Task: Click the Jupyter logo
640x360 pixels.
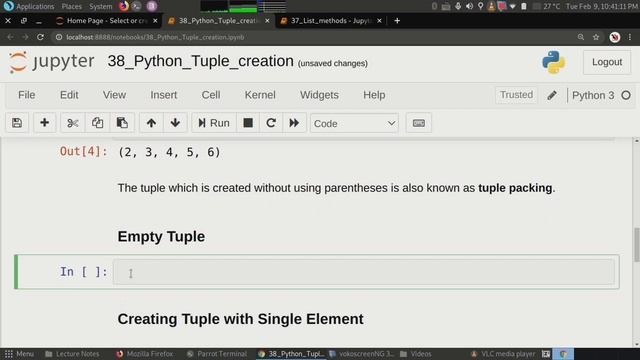Action: (51, 62)
